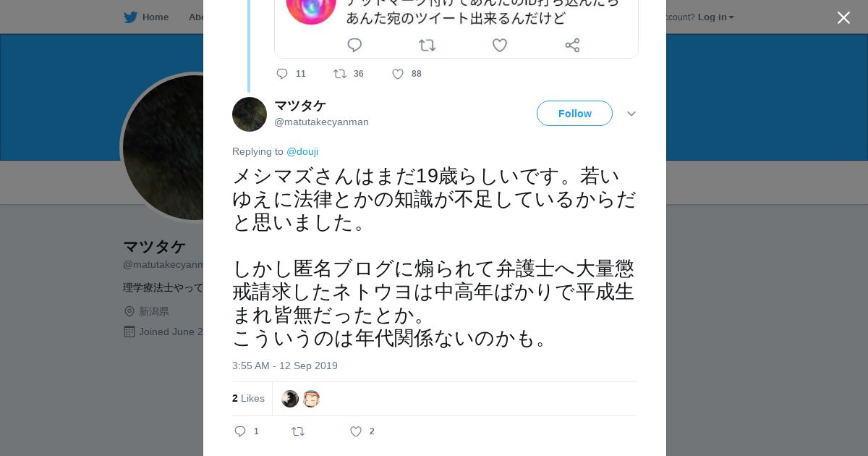Reply to マツタケ's tweet

[x=241, y=431]
